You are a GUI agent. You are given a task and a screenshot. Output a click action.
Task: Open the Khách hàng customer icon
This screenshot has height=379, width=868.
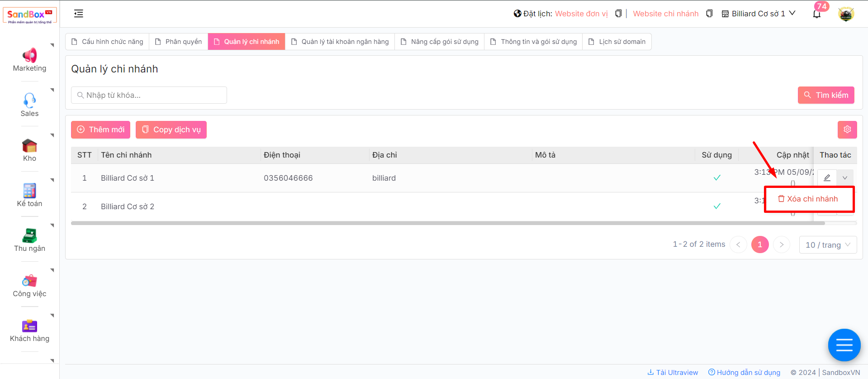(x=29, y=326)
